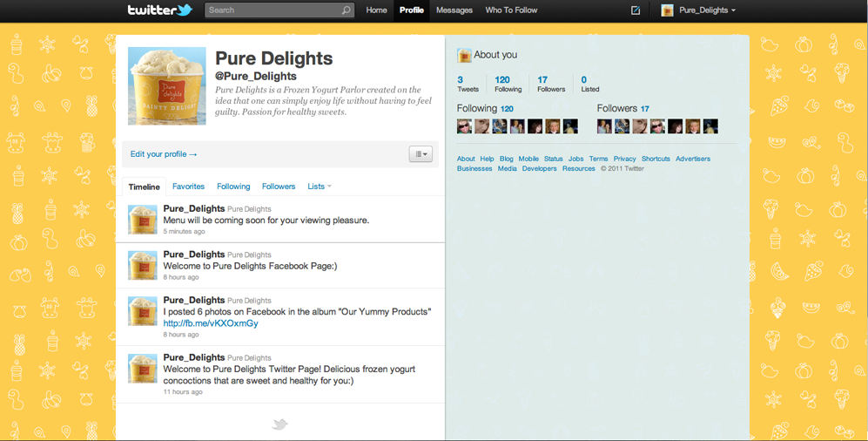Open the list actions dropdown button
Screen dimensions: 868x441
coord(421,154)
